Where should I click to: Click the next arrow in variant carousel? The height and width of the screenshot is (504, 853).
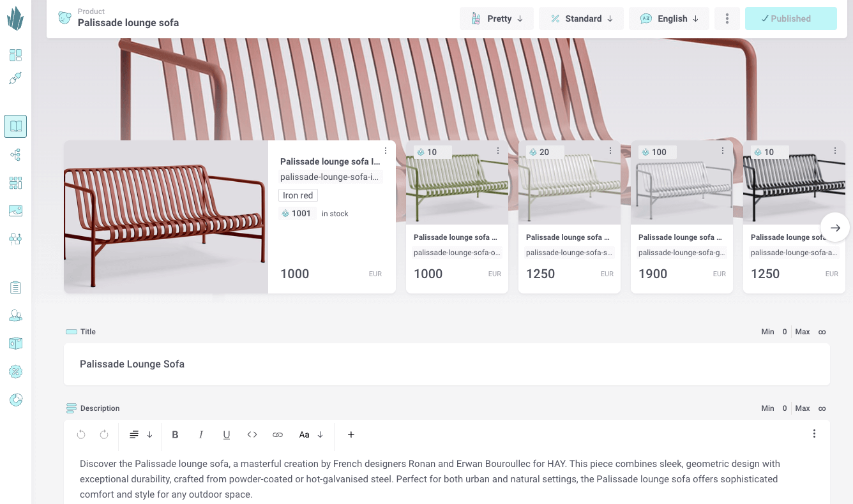click(x=835, y=228)
